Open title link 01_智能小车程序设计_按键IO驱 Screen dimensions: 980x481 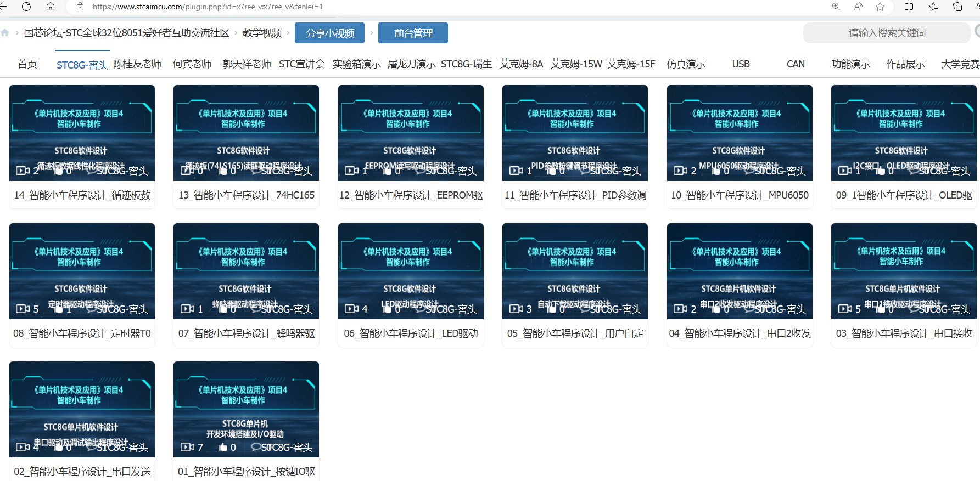coord(246,472)
